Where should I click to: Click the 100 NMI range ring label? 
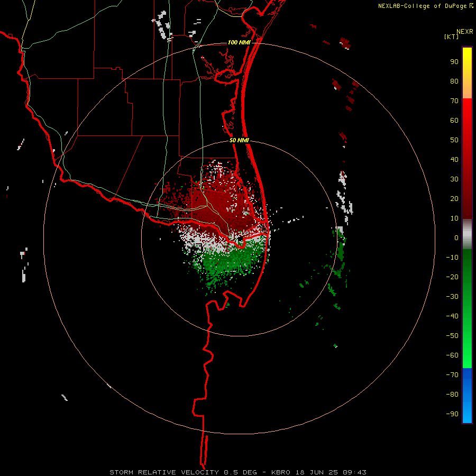coord(239,42)
